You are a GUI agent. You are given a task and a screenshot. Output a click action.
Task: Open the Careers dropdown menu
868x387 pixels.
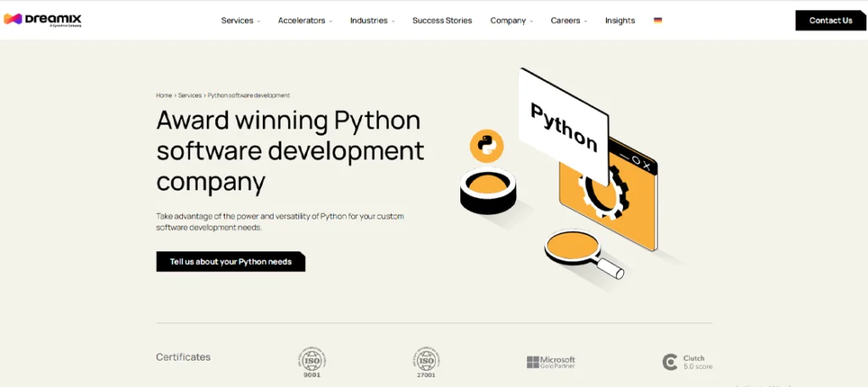pyautogui.click(x=569, y=20)
